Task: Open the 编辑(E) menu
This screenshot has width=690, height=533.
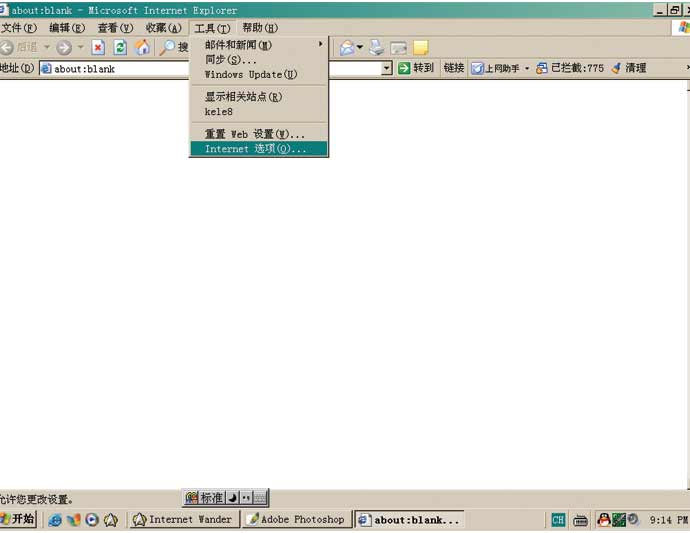Action: pyautogui.click(x=67, y=28)
